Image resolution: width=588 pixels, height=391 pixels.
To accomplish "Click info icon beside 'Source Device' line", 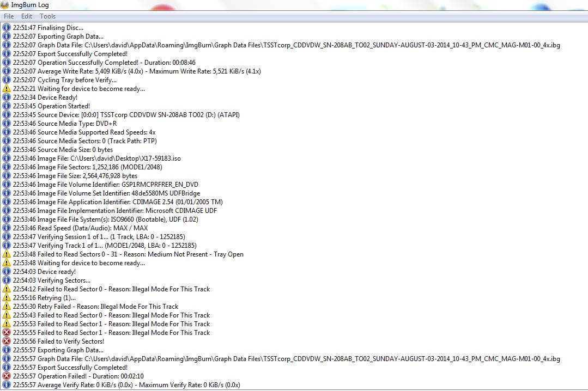I will 7,115.
